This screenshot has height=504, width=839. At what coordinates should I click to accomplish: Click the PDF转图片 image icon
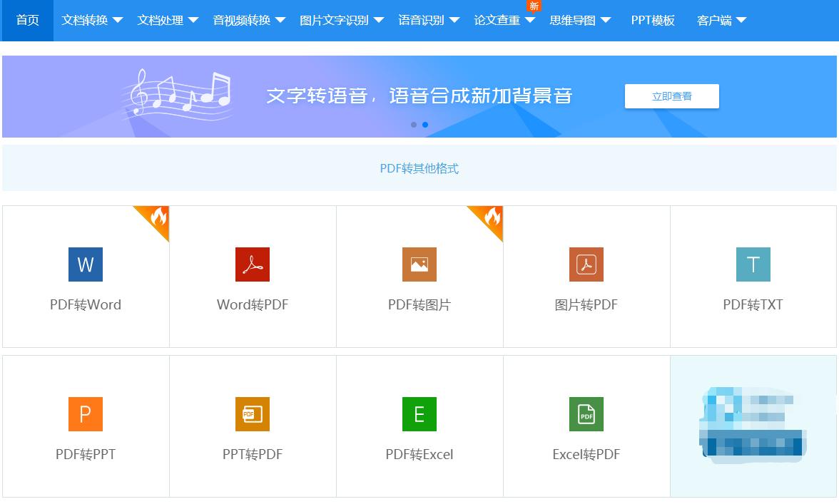pyautogui.click(x=419, y=264)
